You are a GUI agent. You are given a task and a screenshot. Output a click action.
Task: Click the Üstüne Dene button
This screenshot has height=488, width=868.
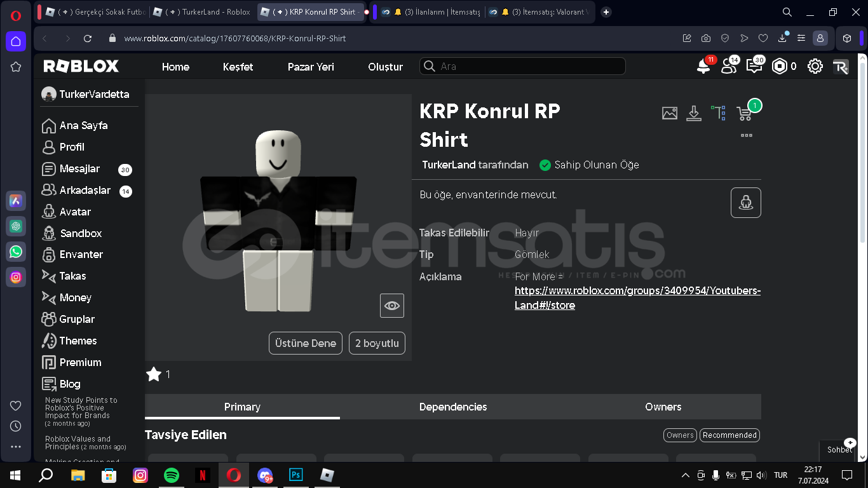(306, 343)
